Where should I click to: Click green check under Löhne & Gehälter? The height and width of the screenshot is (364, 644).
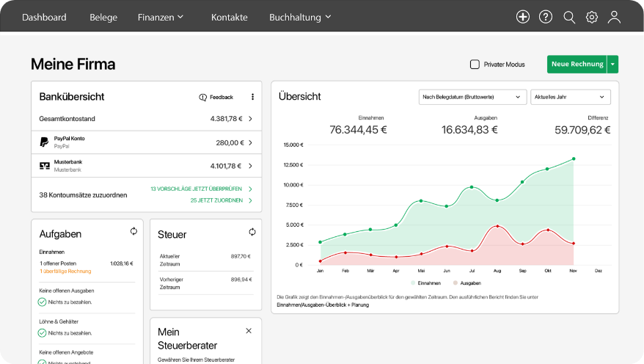[x=42, y=332]
